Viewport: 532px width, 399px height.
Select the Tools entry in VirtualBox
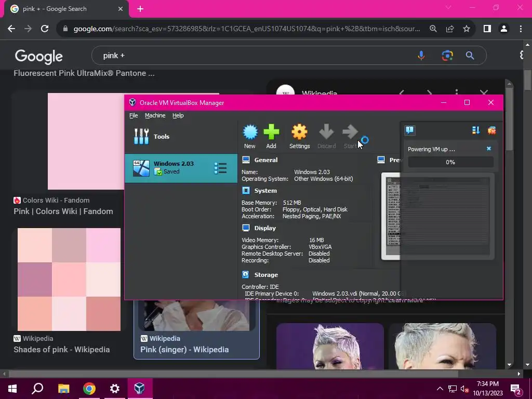181,137
